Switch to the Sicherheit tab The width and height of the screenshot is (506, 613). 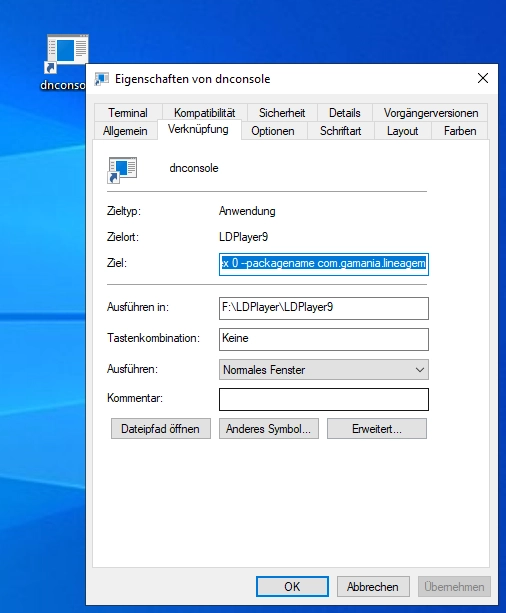pos(282,113)
